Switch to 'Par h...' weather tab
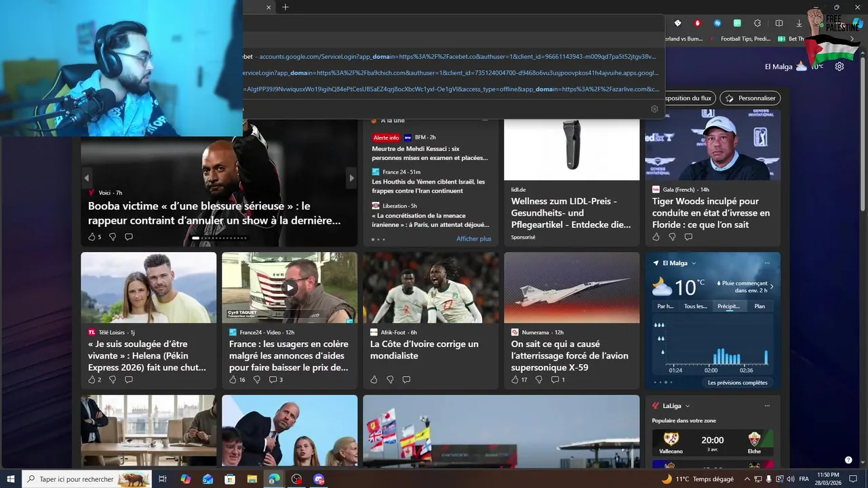 [665, 306]
